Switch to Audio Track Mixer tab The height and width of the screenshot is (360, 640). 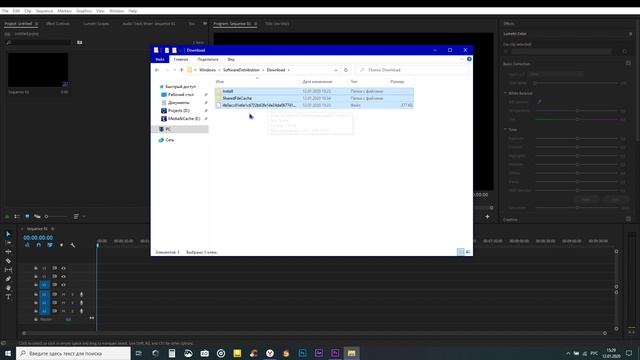(x=149, y=24)
